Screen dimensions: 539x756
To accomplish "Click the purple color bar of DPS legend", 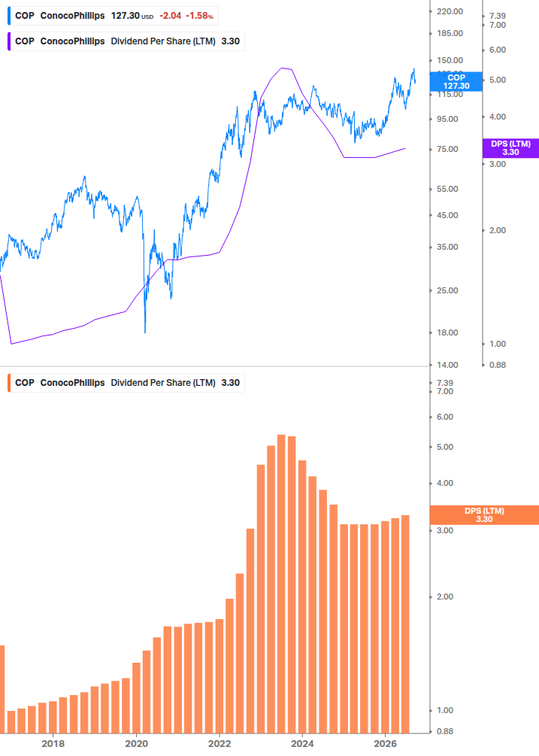I will point(9,41).
